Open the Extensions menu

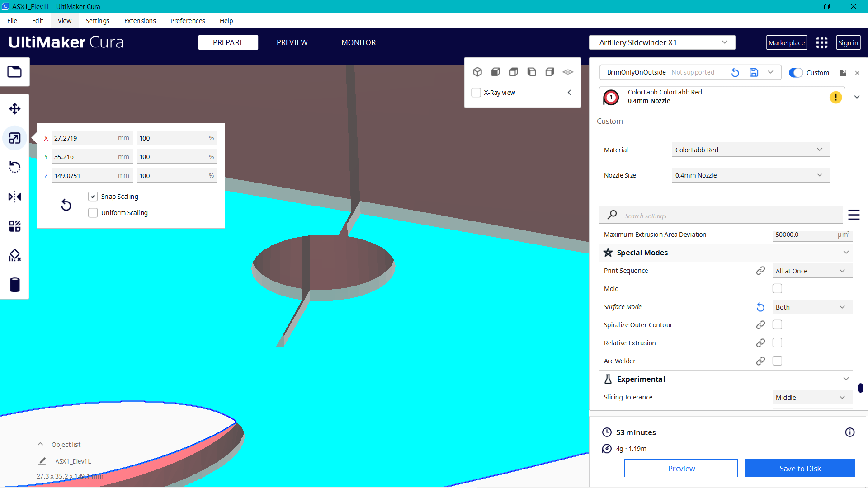coord(140,21)
